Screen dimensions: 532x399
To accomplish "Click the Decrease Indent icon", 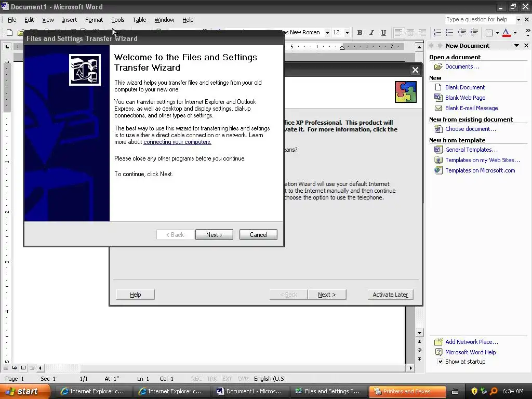I will click(x=462, y=33).
